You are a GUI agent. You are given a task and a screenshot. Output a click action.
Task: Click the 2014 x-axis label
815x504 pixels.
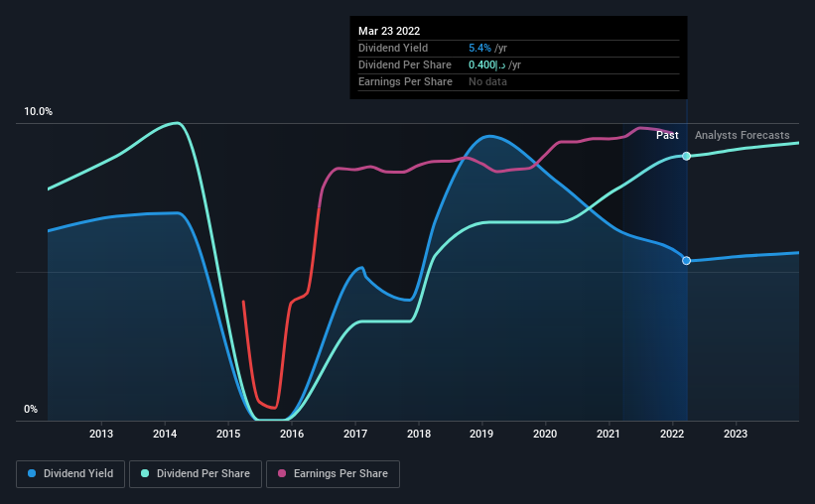[x=165, y=434]
